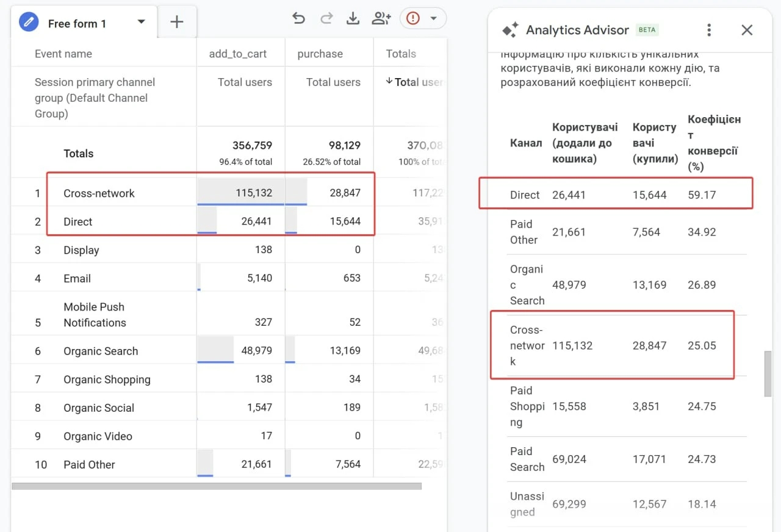Sort by Totals Total users column
Viewport: 781px width, 532px height.
pyautogui.click(x=414, y=82)
